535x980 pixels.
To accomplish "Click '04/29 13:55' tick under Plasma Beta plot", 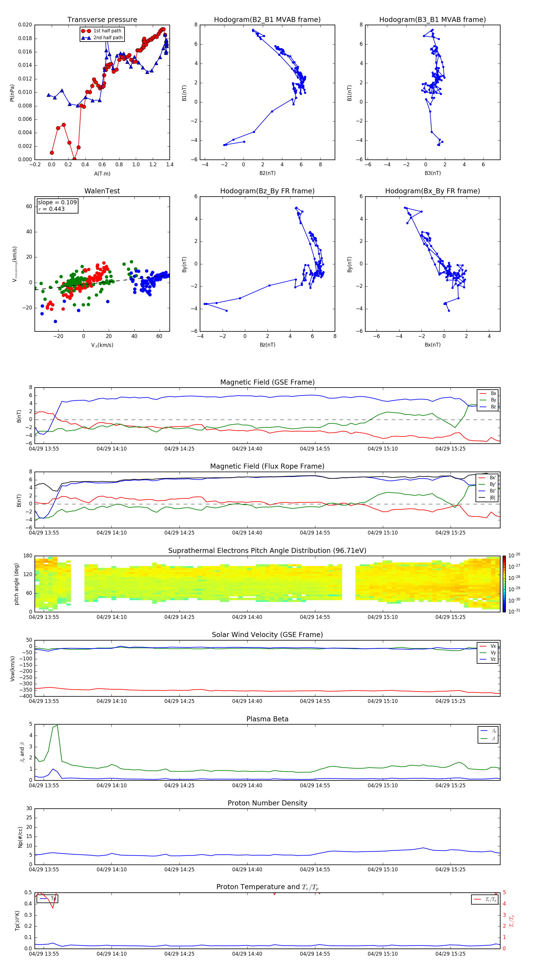I will pyautogui.click(x=44, y=785).
